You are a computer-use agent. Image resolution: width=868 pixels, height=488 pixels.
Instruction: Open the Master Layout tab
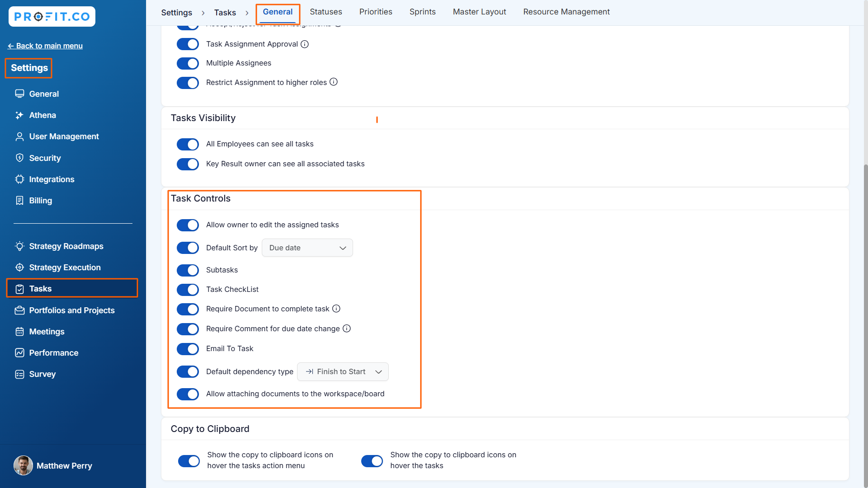click(x=480, y=12)
